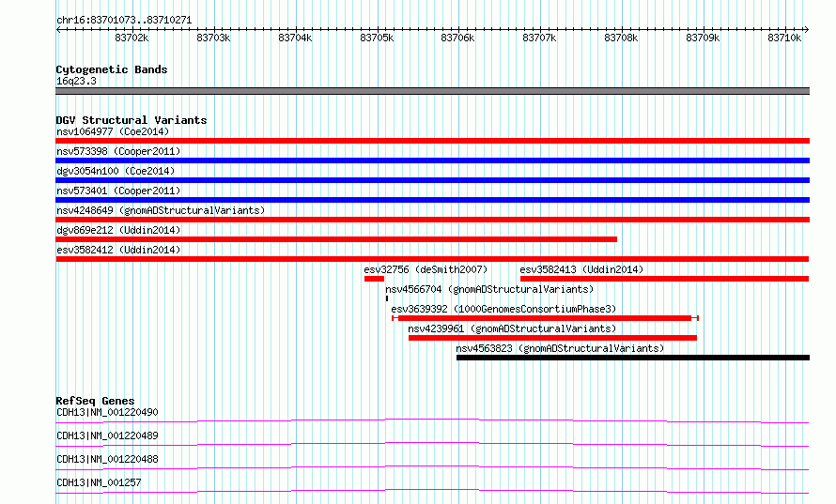Screen dimensions: 836x504
Task: Click the tiny nsv4566704 variant marker
Action: [387, 298]
